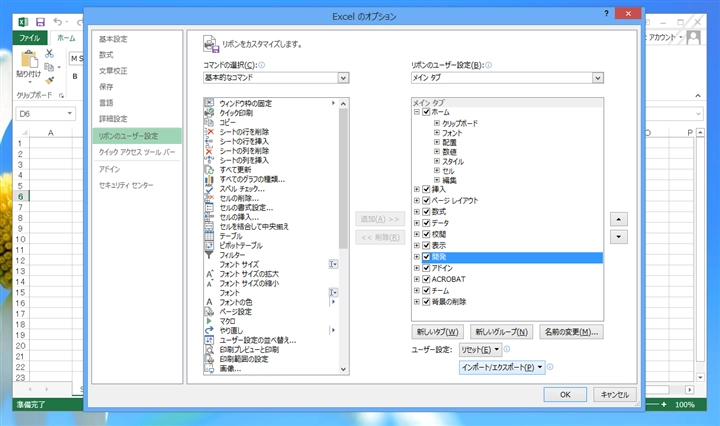The width and height of the screenshot is (720, 426).
Task: Select the ピボットテーブル command icon
Action: click(x=209, y=245)
